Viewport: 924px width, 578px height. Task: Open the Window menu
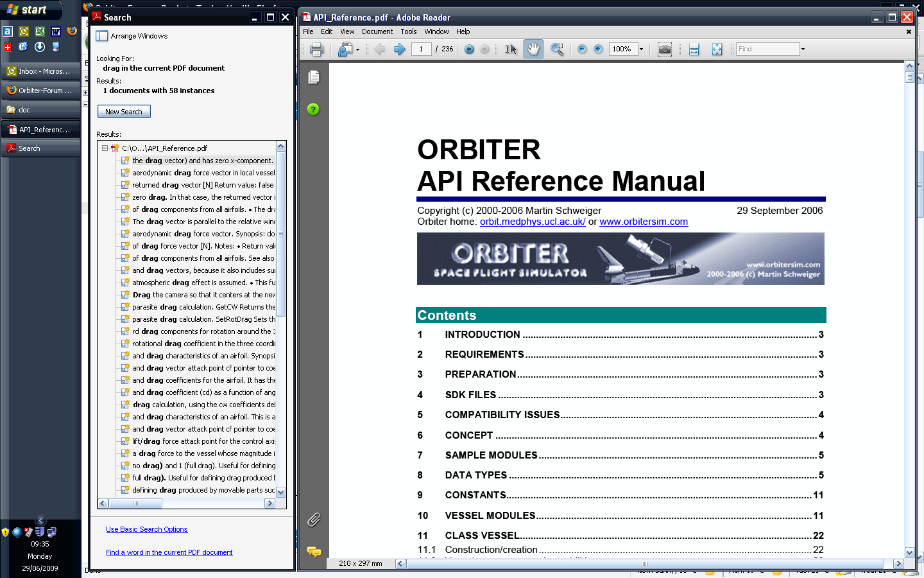(436, 31)
